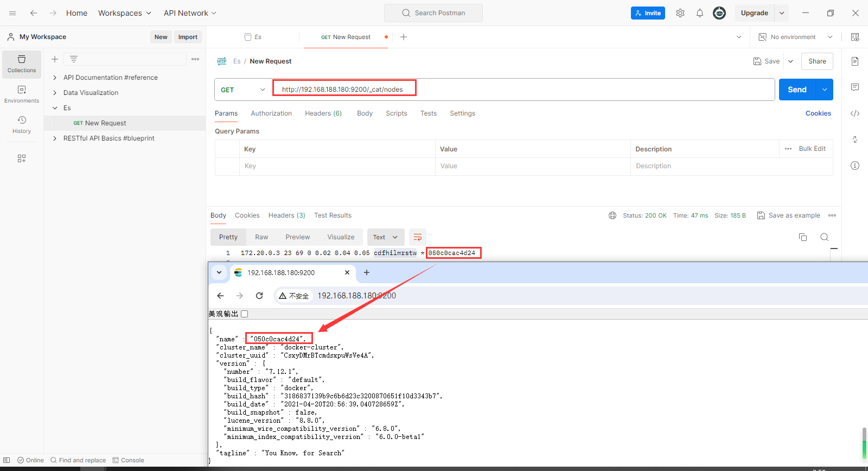This screenshot has width=868, height=471.
Task: Open the History sidebar section
Action: click(x=22, y=125)
